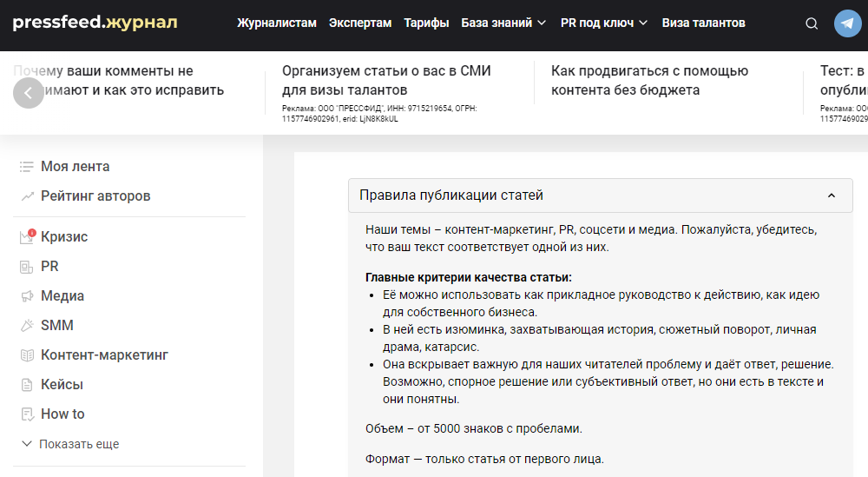The image size is (868, 477).
Task: Go to the Тарифы menu item
Action: 426,23
